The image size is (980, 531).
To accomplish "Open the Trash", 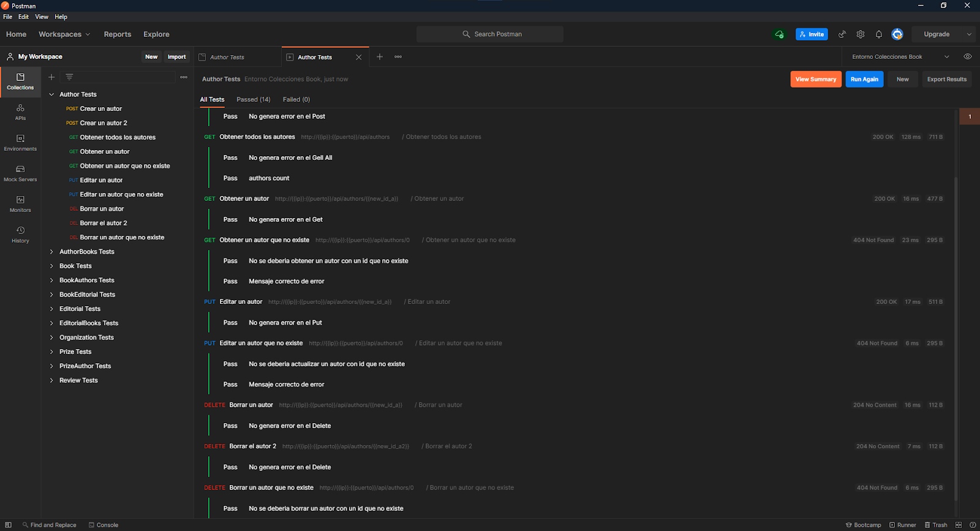I will pyautogui.click(x=936, y=525).
